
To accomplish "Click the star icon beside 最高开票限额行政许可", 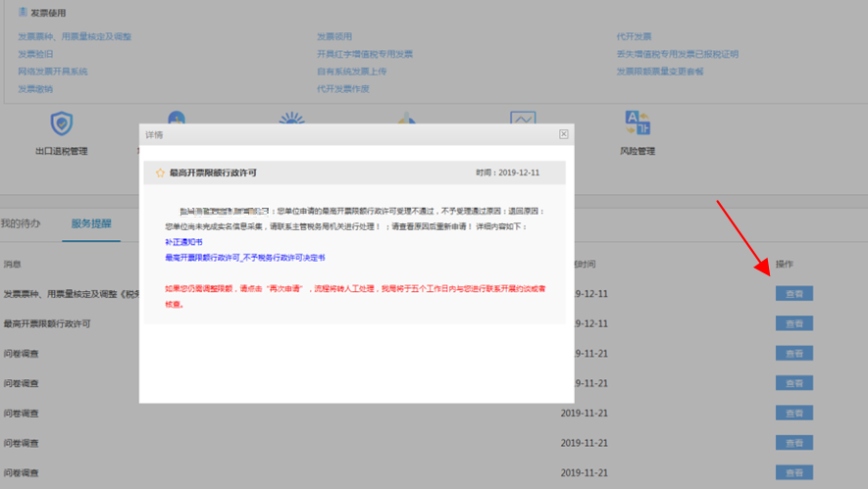I will coord(160,172).
